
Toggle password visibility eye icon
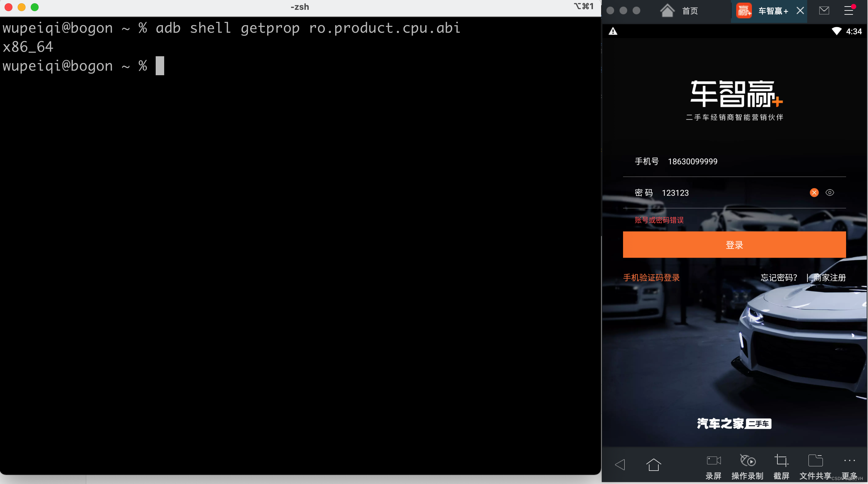click(x=830, y=193)
